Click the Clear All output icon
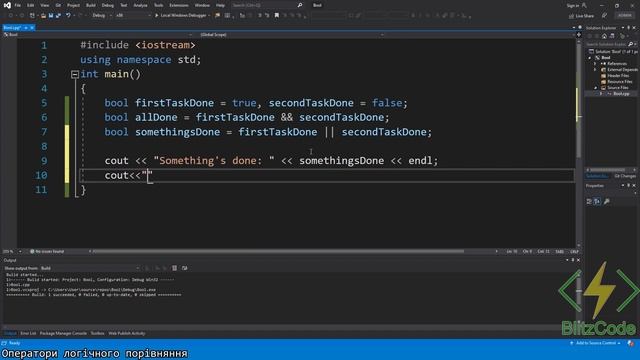The width and height of the screenshot is (640, 360). [x=175, y=268]
